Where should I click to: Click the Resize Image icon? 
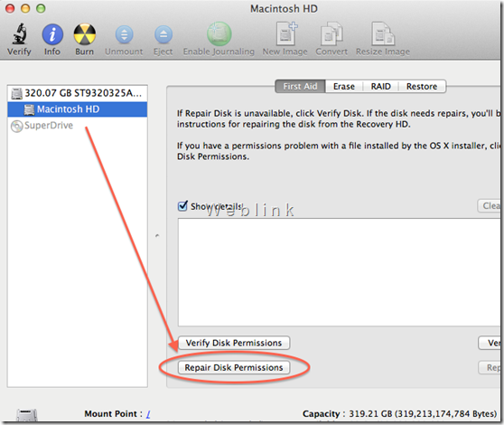[x=382, y=33]
